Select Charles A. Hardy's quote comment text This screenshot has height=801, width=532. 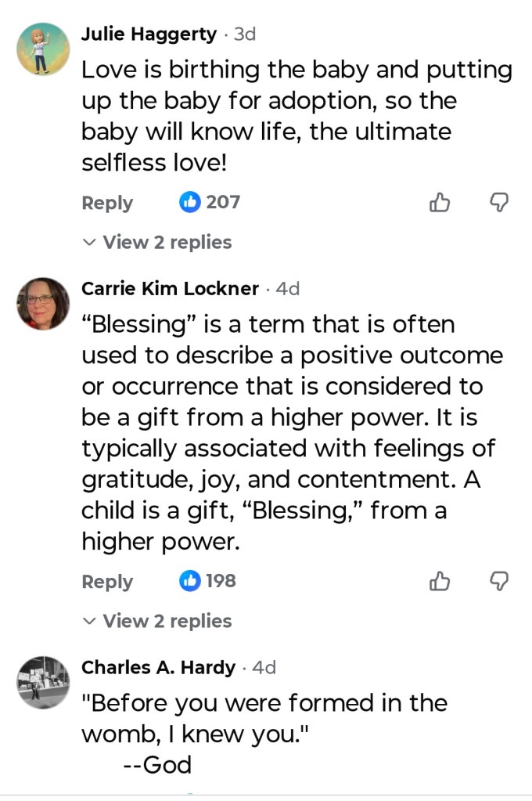coord(264,718)
